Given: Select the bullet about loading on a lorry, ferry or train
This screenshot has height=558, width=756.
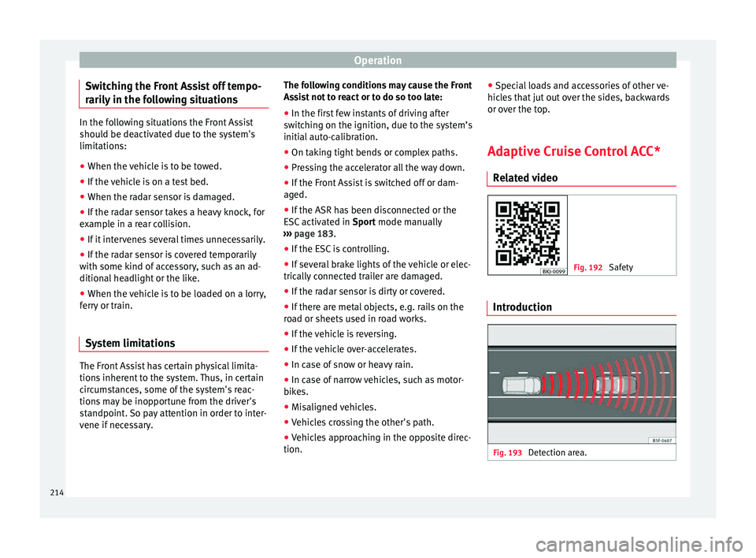Looking at the screenshot, I should pos(172,299).
